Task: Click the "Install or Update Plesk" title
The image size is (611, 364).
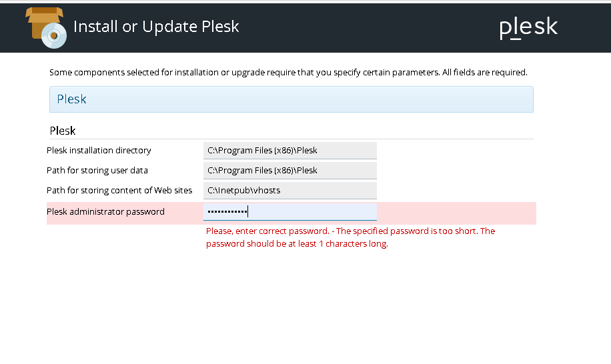Action: pos(156,27)
